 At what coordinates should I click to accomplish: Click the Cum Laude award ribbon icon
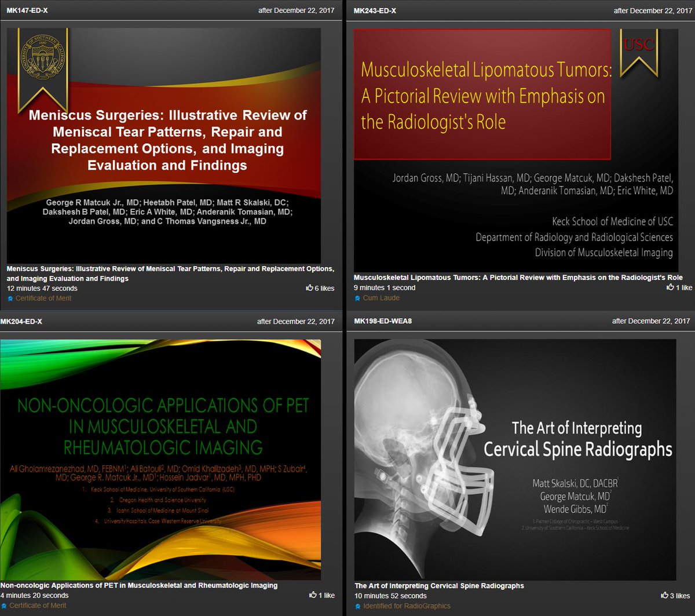(x=357, y=298)
